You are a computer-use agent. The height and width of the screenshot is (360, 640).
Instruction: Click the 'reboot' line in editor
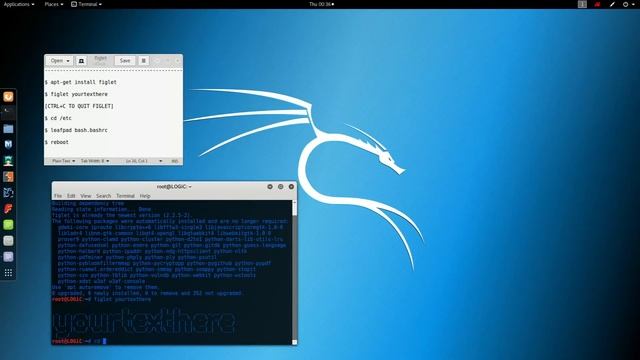click(57, 142)
